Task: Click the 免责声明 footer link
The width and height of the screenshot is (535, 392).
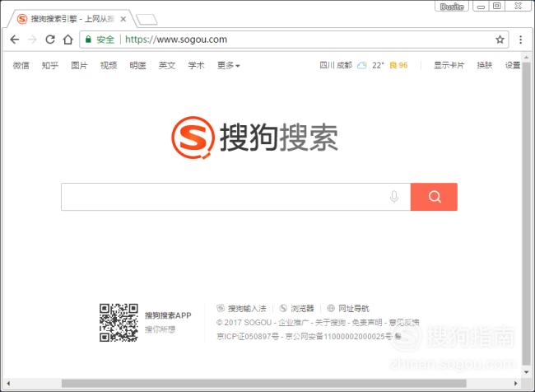Action: coord(367,323)
